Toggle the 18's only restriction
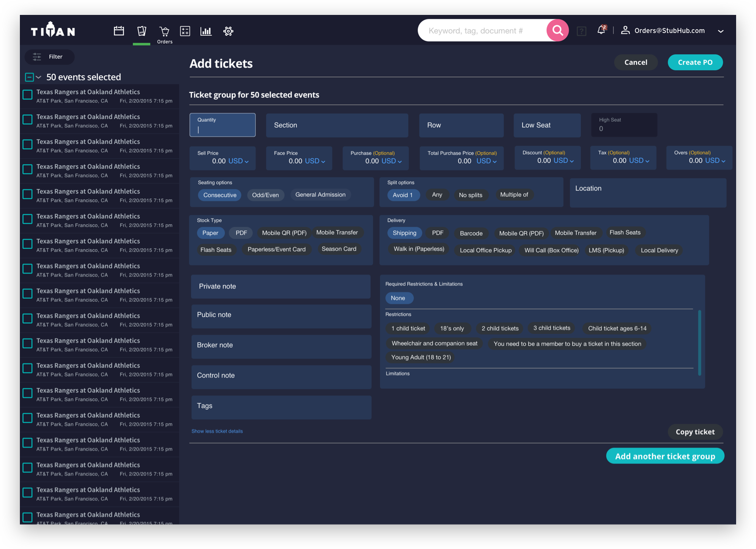 click(x=452, y=328)
